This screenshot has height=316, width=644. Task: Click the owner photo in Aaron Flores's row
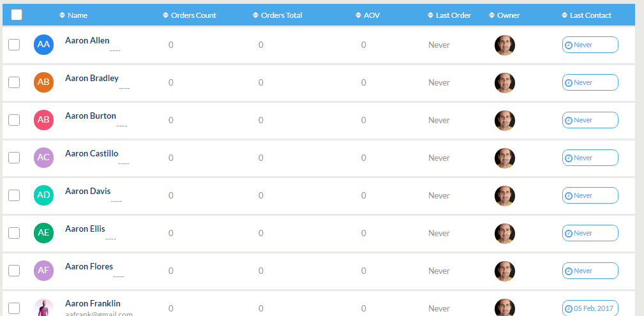505,271
